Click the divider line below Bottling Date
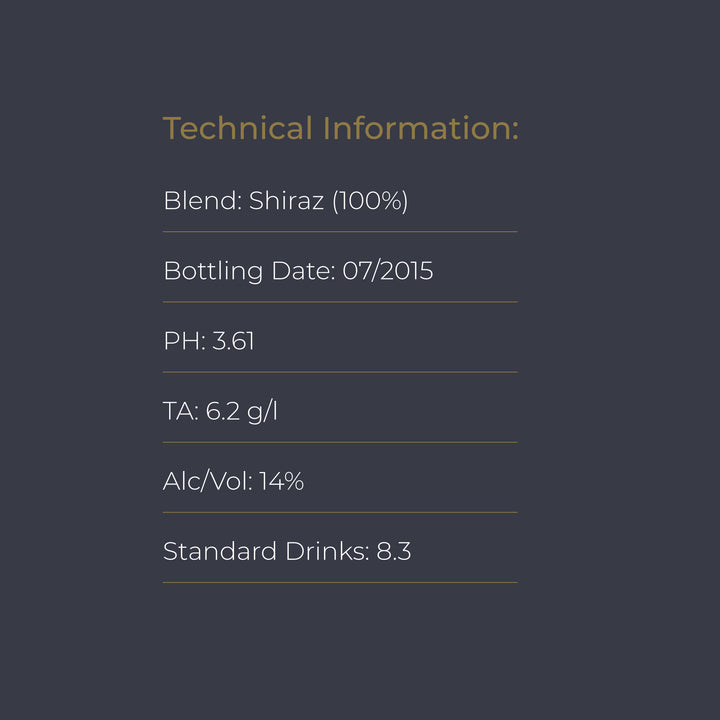This screenshot has width=720, height=720. [340, 302]
